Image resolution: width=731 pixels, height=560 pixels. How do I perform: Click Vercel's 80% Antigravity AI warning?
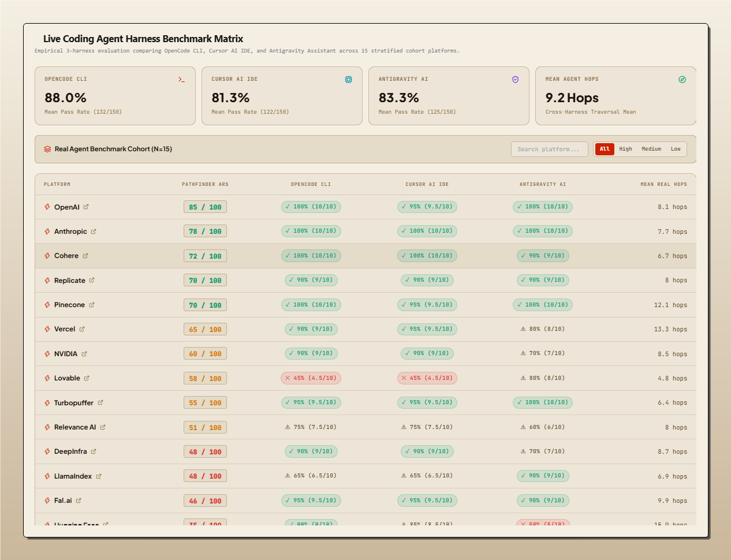point(543,329)
